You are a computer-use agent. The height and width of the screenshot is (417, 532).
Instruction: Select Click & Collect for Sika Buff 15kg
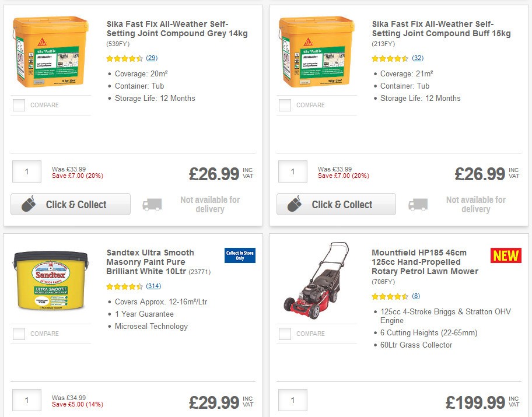pyautogui.click(x=336, y=204)
